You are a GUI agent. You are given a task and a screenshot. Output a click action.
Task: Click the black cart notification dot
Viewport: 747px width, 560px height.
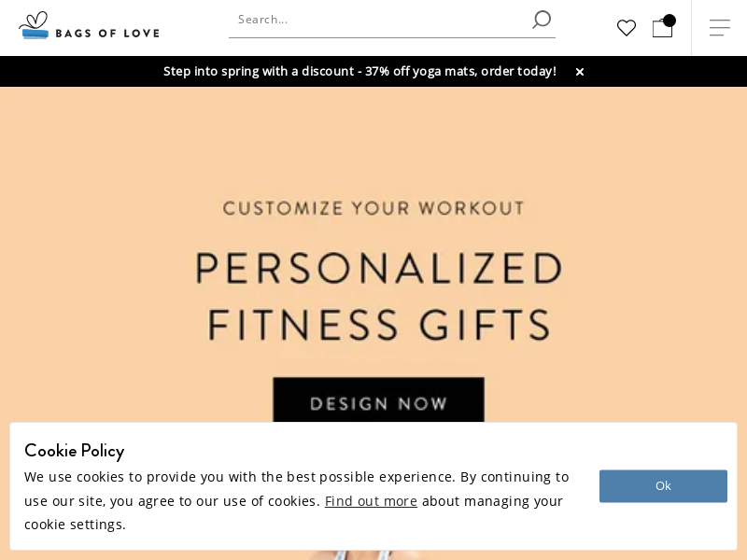(669, 21)
